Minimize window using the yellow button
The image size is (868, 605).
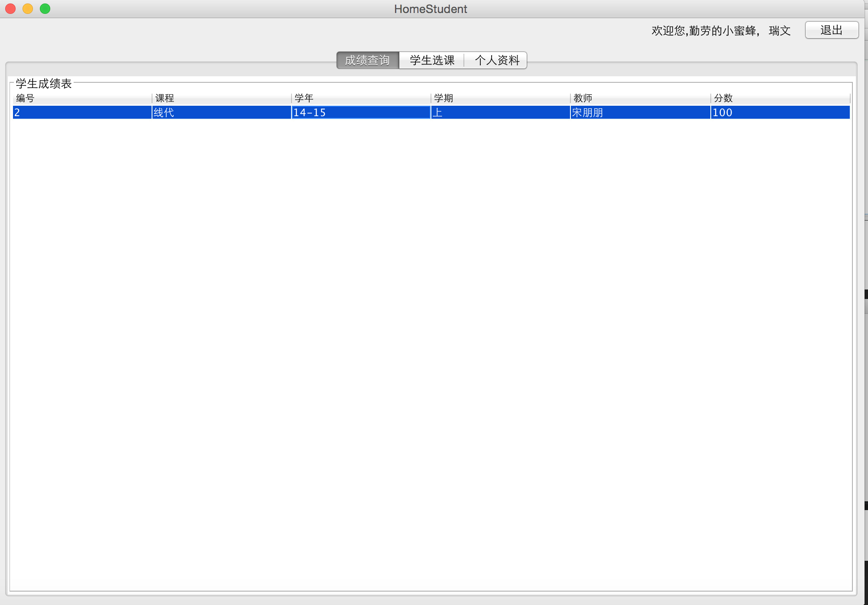pos(28,9)
